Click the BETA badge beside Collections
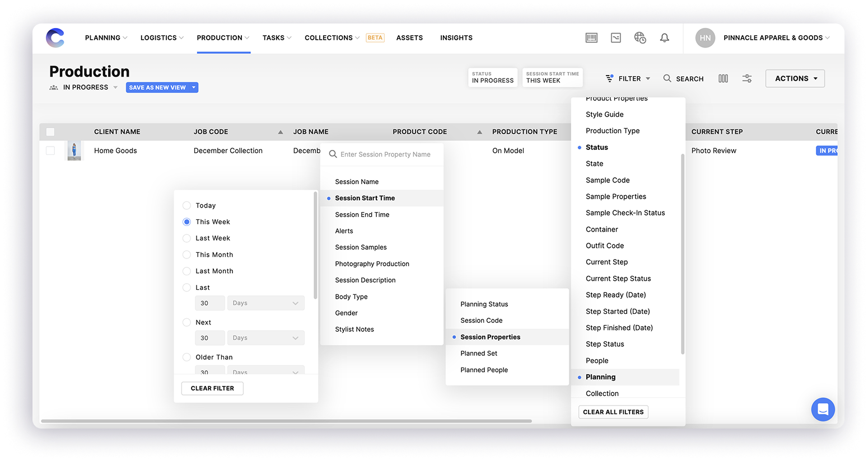The width and height of the screenshot is (868, 461). point(375,38)
